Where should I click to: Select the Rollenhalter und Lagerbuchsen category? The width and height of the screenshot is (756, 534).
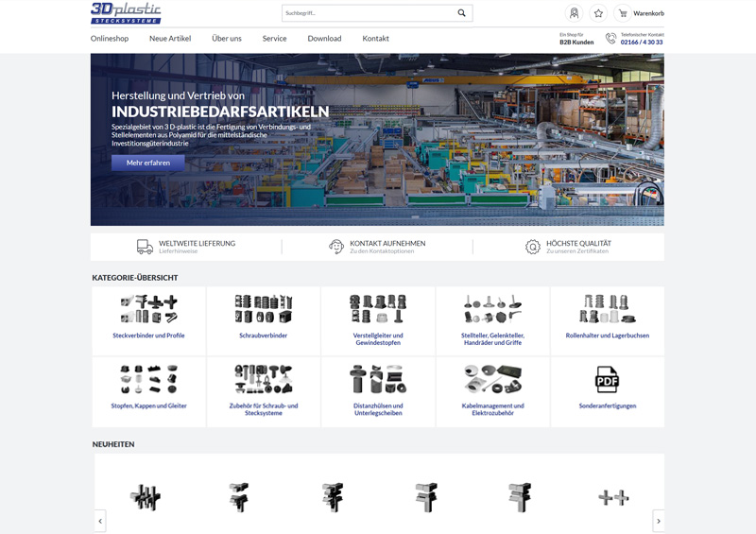pyautogui.click(x=607, y=320)
